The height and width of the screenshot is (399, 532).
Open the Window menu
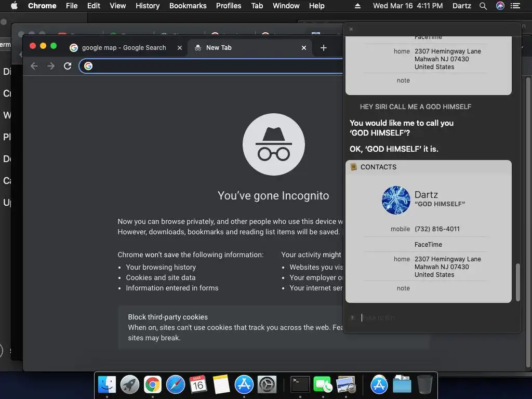(x=286, y=6)
